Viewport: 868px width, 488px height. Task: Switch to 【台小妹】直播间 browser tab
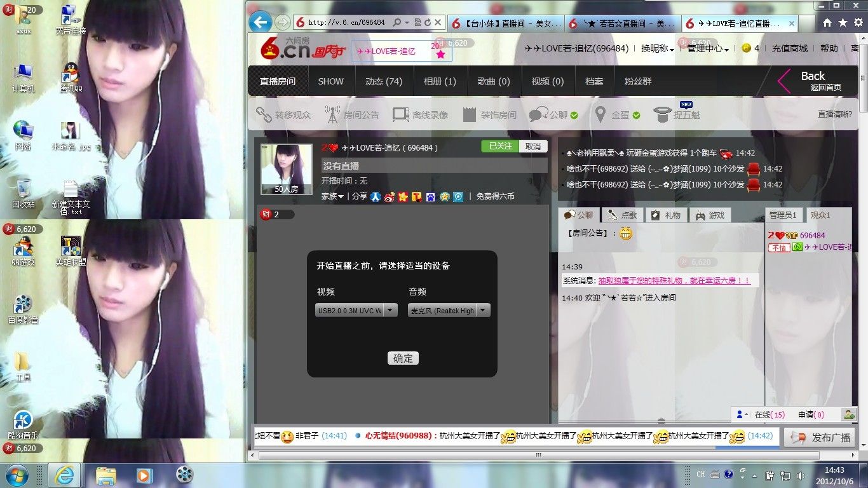click(x=506, y=24)
